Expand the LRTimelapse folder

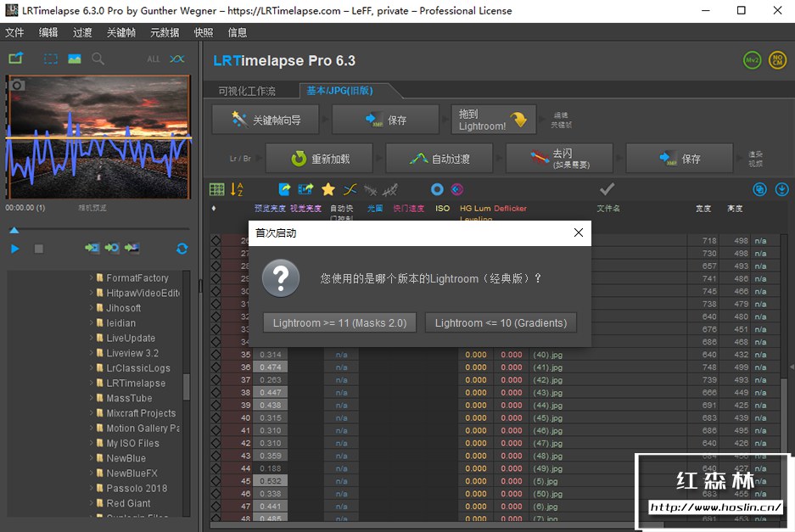tap(92, 383)
